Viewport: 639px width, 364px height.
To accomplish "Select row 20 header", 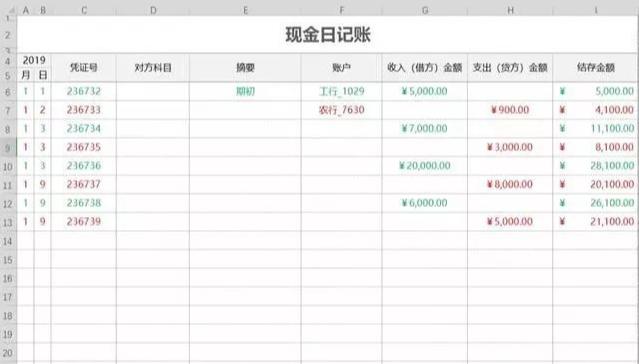I will click(8, 353).
